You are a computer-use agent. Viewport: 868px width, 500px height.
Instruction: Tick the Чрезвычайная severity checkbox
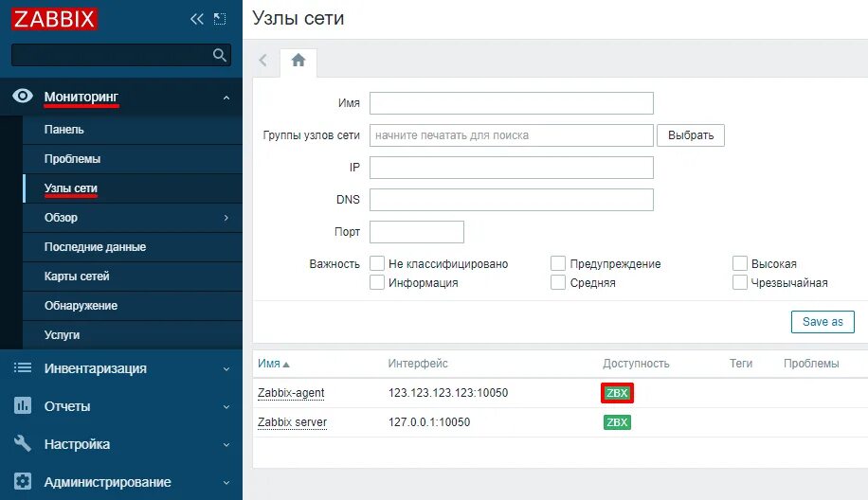pos(739,282)
